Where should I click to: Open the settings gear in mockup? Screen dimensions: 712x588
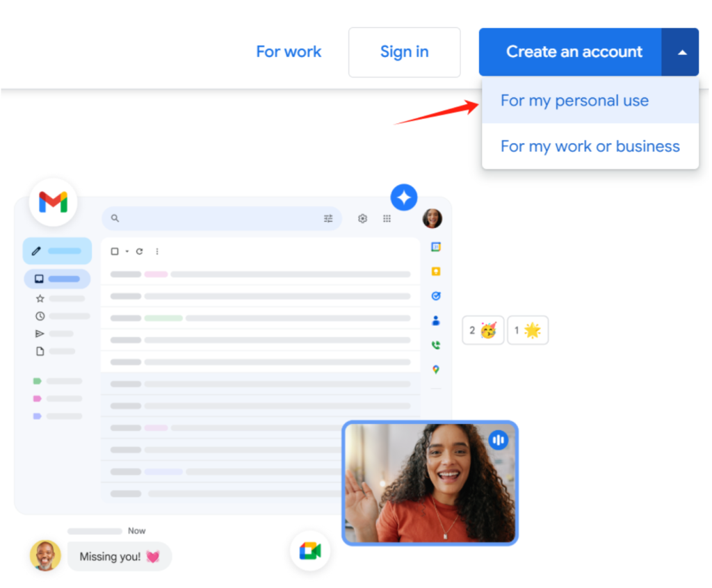(x=362, y=218)
